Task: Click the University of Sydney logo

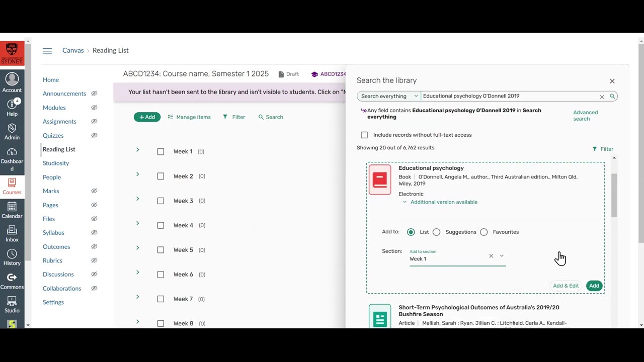Action: point(12,53)
